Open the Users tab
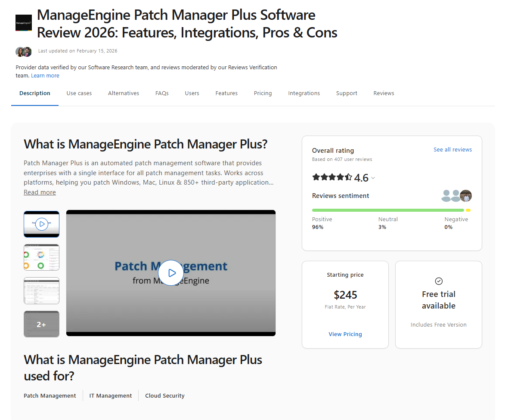 192,93
